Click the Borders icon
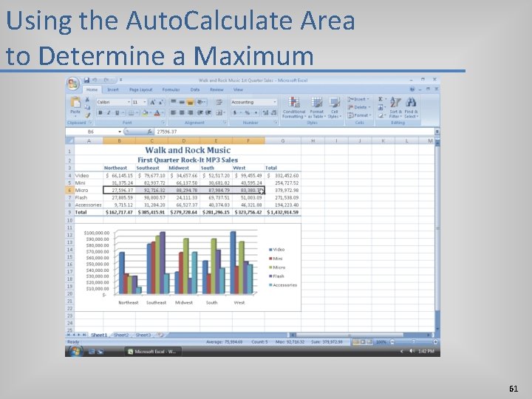Screen dimensions: 532x399 (x=131, y=113)
